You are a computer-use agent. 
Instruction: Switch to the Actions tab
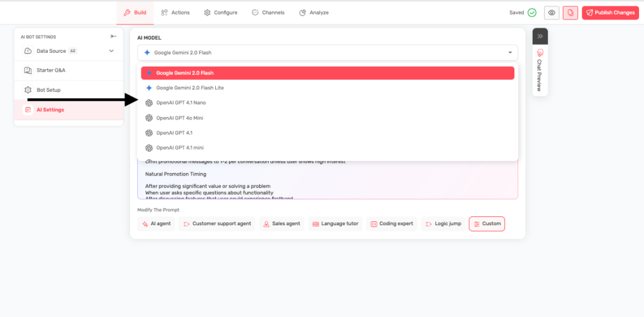tap(175, 13)
